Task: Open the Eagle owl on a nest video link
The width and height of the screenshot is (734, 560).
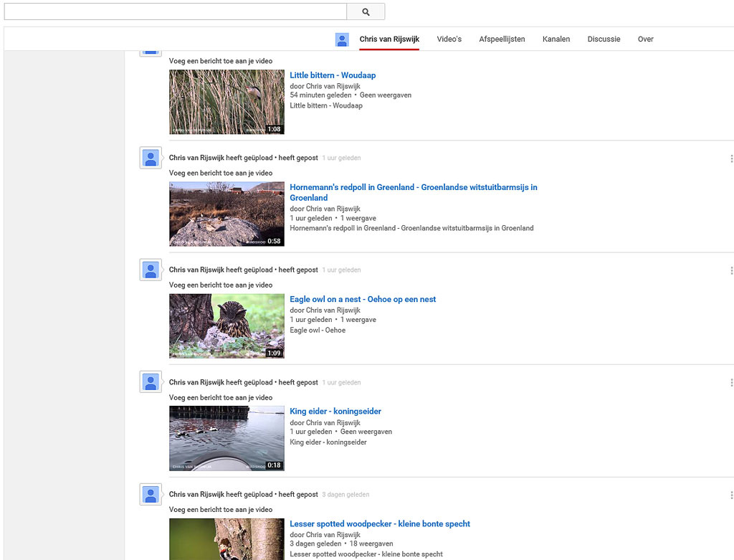Action: [363, 299]
